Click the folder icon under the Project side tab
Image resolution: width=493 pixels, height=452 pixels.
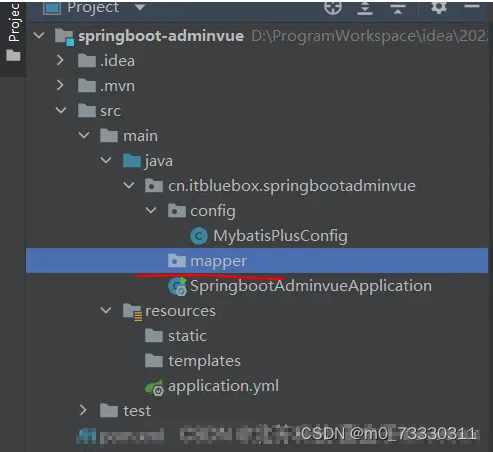tap(13, 55)
